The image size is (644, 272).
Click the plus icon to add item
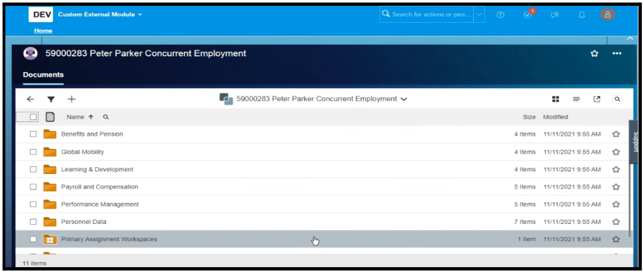pos(72,99)
